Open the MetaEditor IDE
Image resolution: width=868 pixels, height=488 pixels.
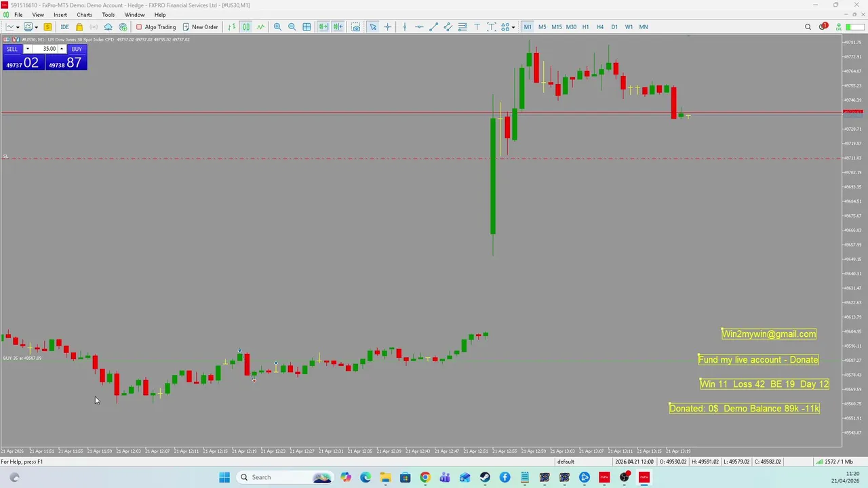pos(64,27)
